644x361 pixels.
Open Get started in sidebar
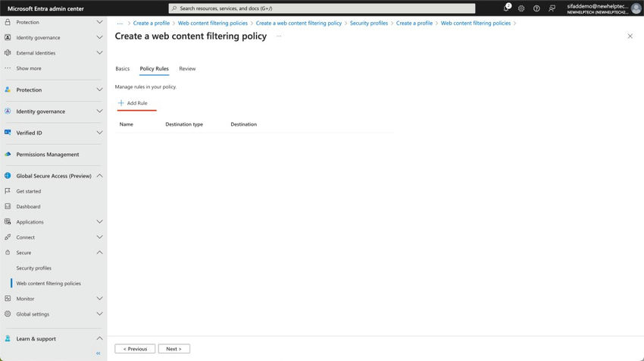(x=28, y=191)
